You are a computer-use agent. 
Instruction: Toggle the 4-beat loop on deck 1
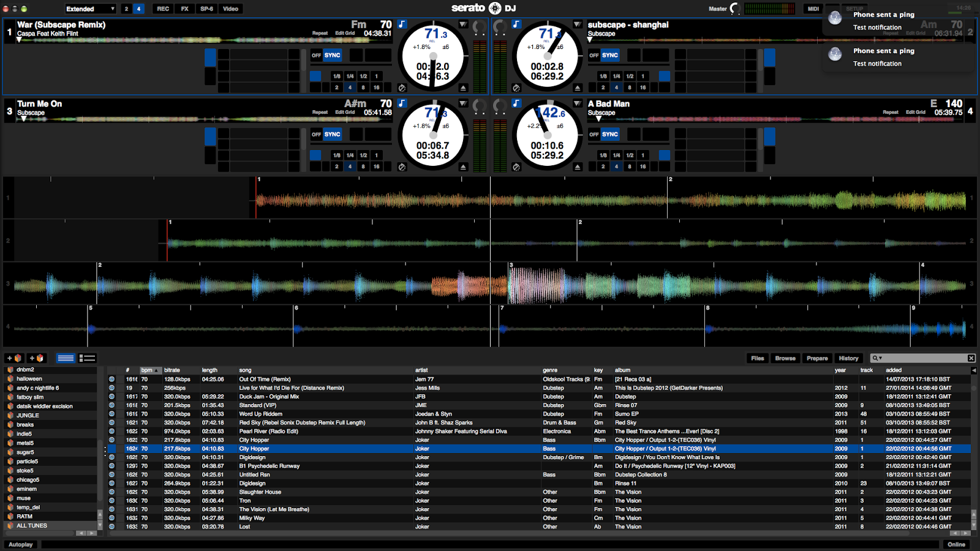[x=350, y=88]
